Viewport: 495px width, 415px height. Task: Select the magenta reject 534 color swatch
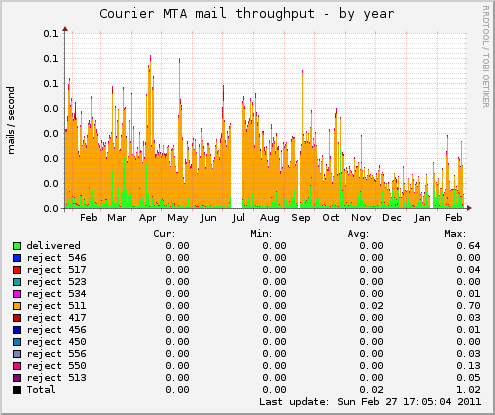point(17,294)
